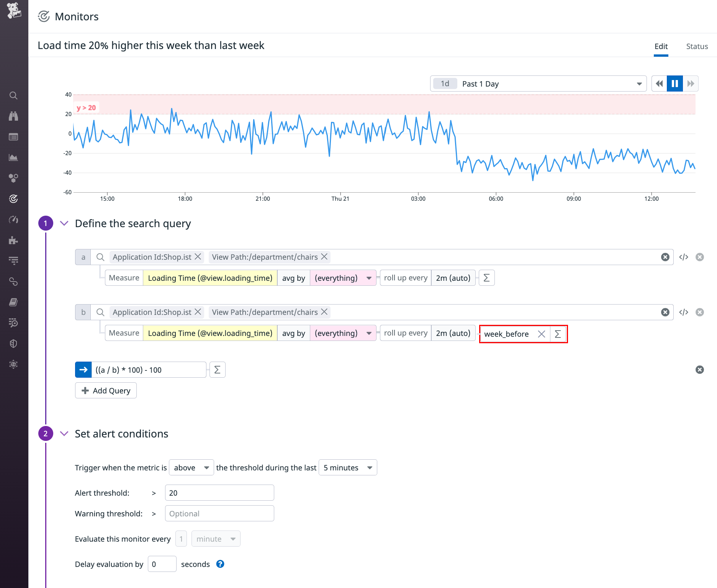
Task: Open the Events feed icon in sidebar
Action: pos(13,137)
